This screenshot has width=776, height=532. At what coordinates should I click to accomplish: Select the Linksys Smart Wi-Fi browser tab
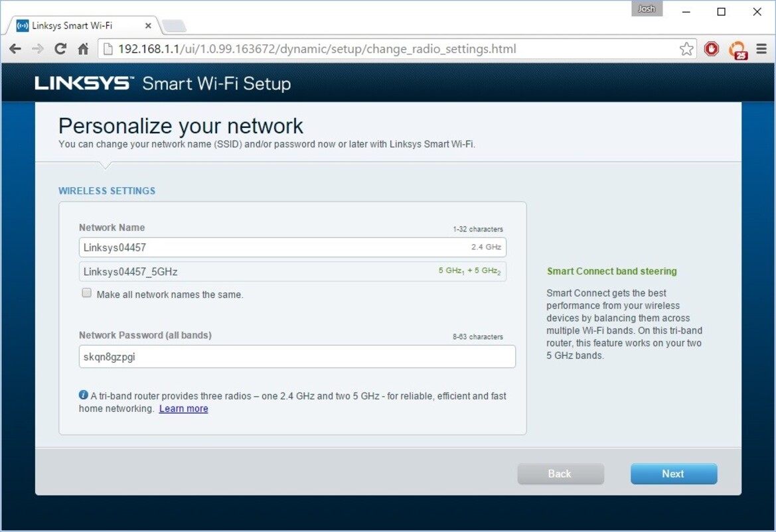pos(84,25)
